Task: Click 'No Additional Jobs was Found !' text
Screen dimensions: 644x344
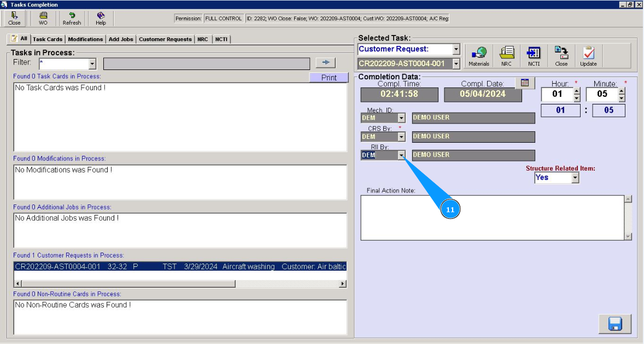Action: 67,218
